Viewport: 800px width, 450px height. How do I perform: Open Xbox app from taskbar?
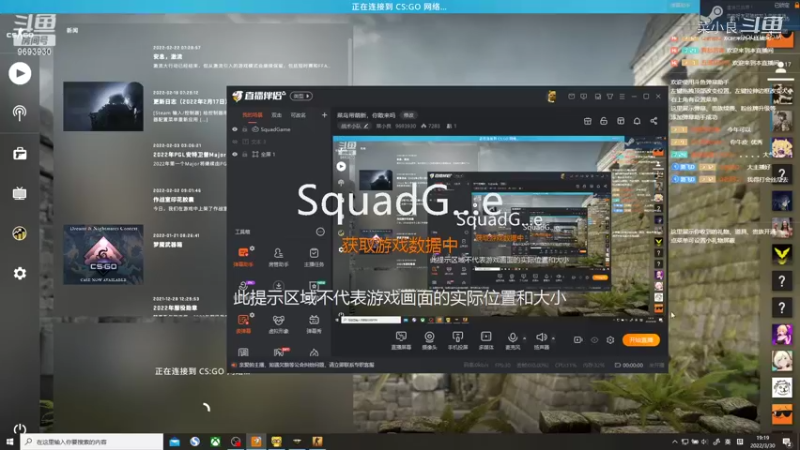[215, 441]
